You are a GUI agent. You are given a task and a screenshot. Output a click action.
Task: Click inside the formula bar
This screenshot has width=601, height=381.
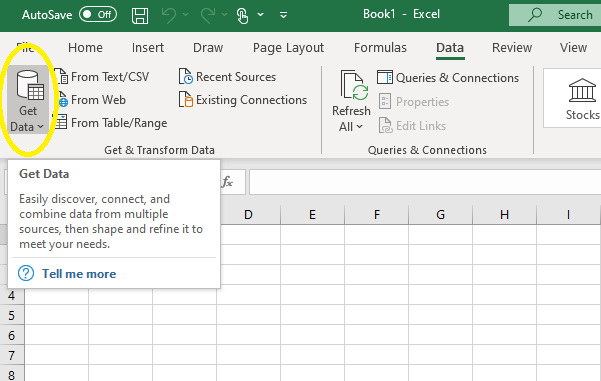(x=425, y=182)
